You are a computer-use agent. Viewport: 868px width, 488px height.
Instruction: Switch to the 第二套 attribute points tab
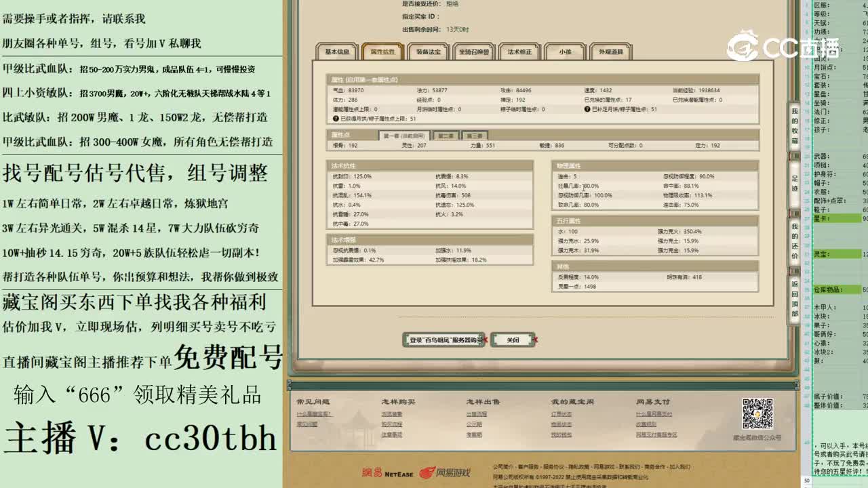(445, 136)
